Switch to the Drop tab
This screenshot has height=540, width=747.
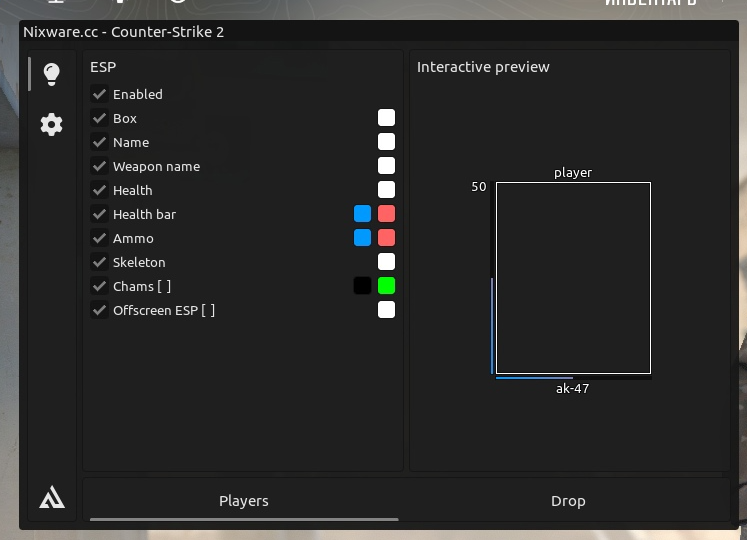tap(568, 501)
